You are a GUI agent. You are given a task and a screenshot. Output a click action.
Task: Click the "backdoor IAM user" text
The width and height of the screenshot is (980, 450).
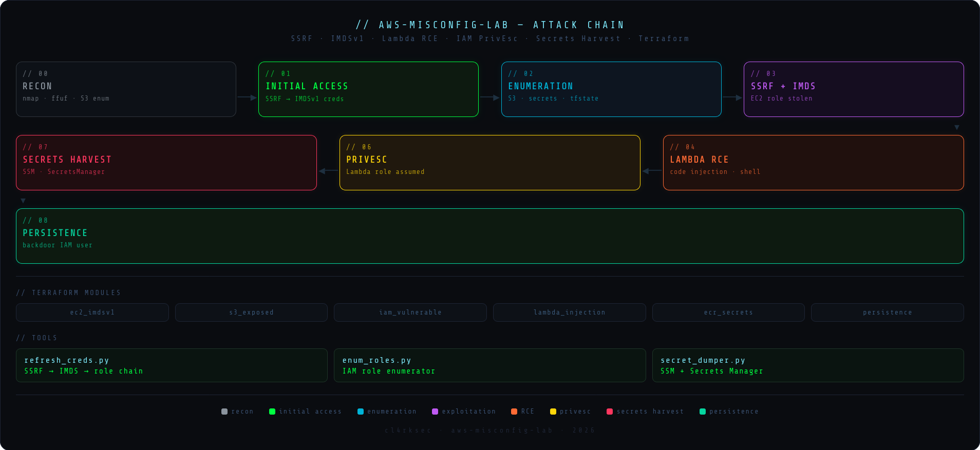click(x=58, y=245)
